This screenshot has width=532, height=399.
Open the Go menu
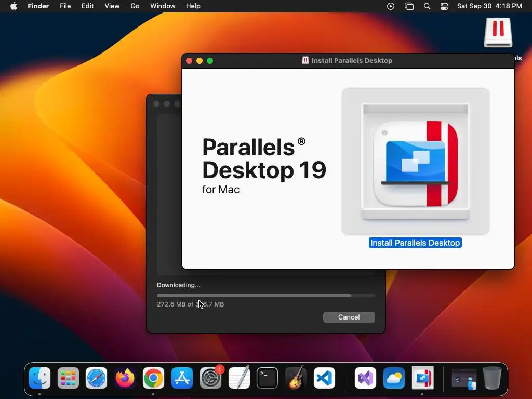[135, 6]
